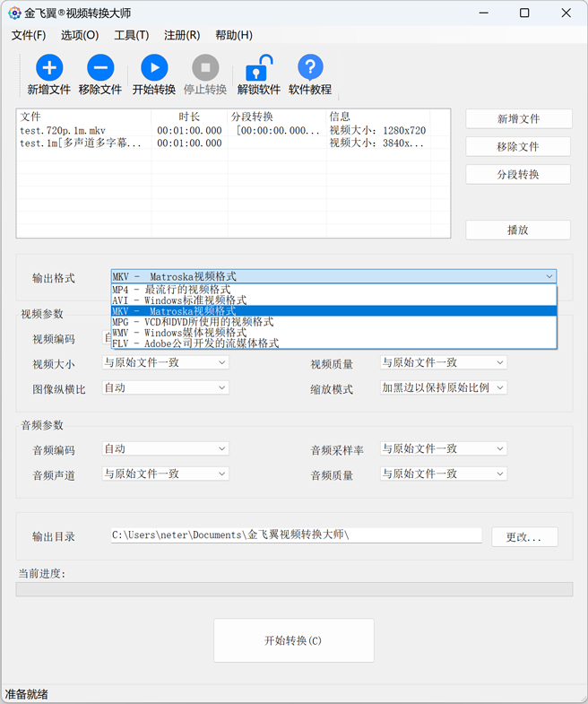The width and height of the screenshot is (588, 704).
Task: Maximize the 视频转换大师 window
Action: pos(524,13)
